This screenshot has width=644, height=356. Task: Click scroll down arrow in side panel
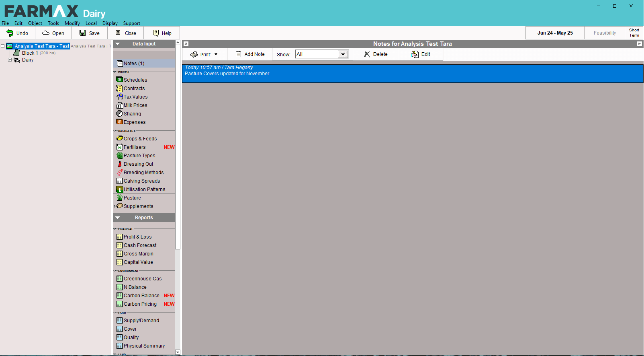(x=178, y=352)
